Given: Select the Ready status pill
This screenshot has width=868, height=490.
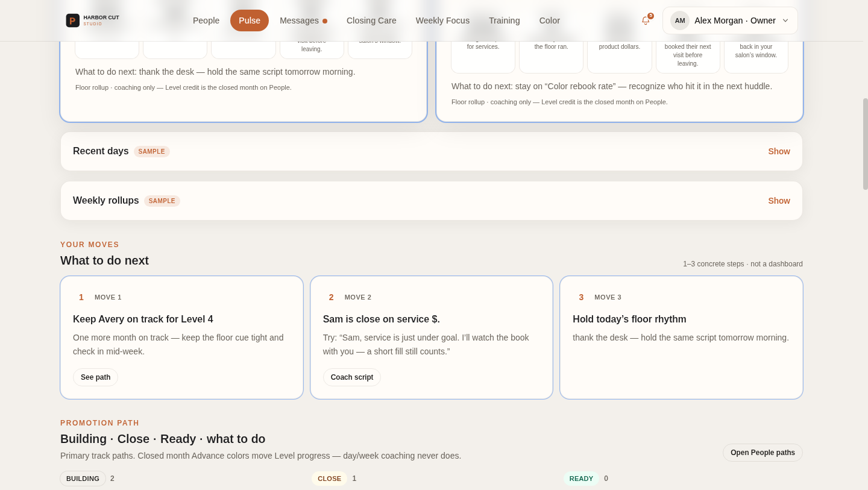Looking at the screenshot, I should 581,479.
